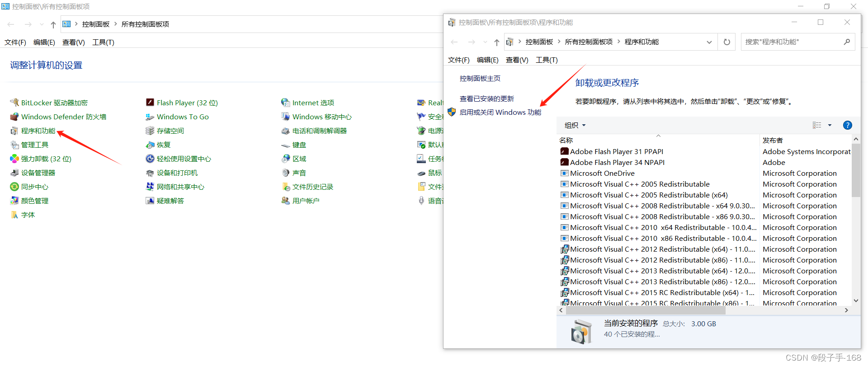The image size is (868, 366).
Task: Click the 程序和功能 icon in Control Panel
Action: pyautogui.click(x=14, y=131)
